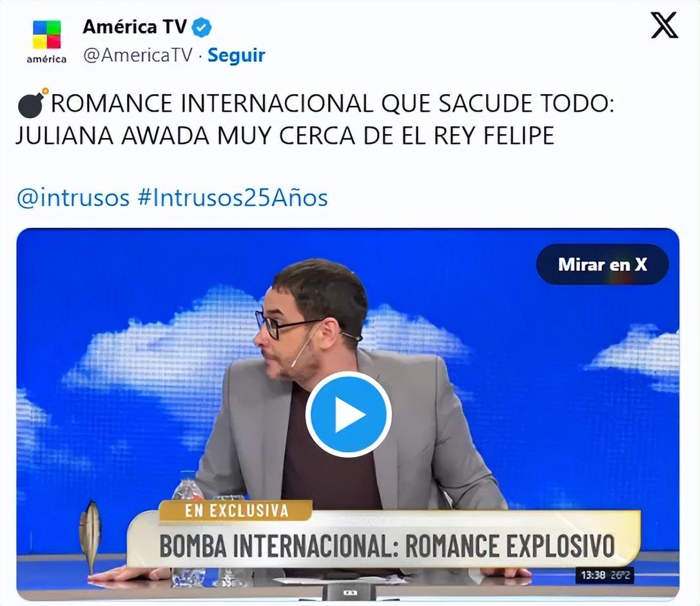Click the Mirar en X button
The height and width of the screenshot is (606, 700).
[602, 264]
